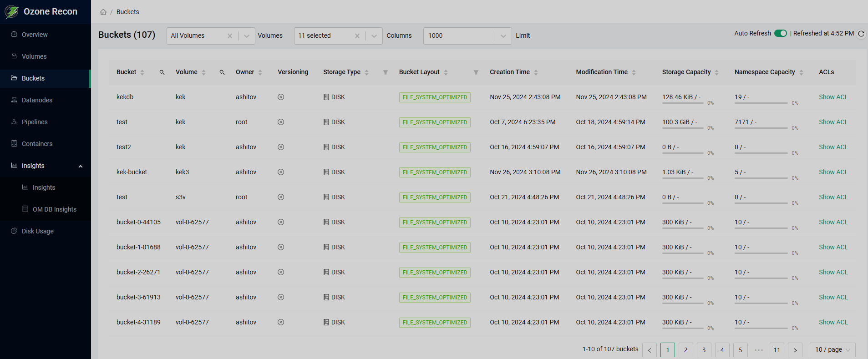Open the Volume column search icon

tap(222, 72)
